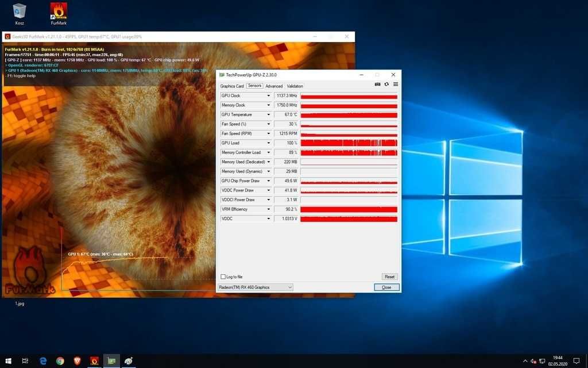Image resolution: width=588 pixels, height=368 pixels.
Task: Launch Google Chrome from the taskbar
Action: tap(60, 361)
